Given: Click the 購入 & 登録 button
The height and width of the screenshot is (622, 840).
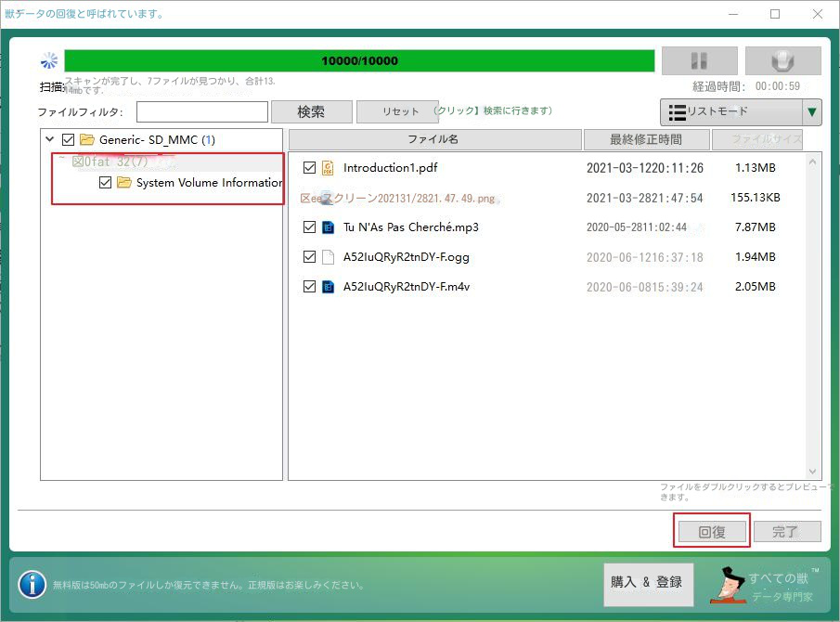Looking at the screenshot, I should pyautogui.click(x=648, y=584).
